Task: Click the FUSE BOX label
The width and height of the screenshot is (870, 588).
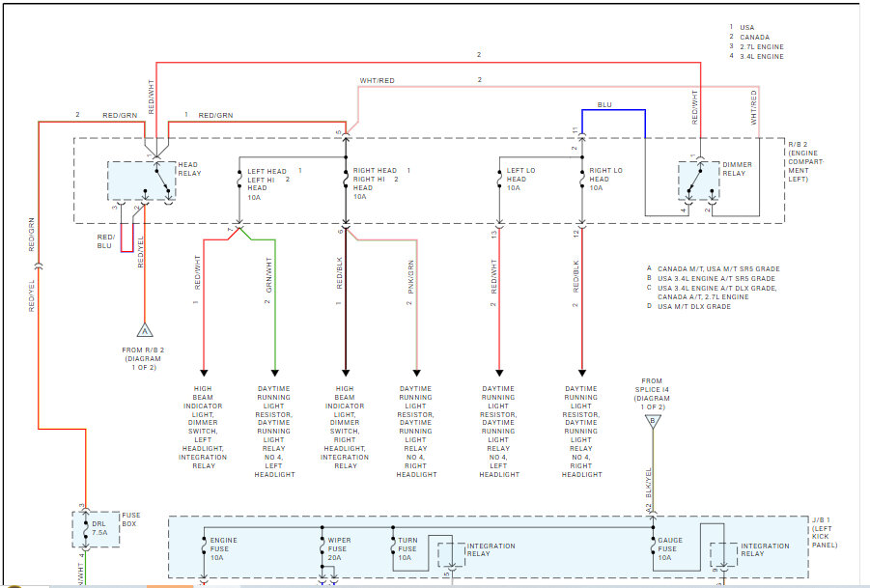Action: pyautogui.click(x=131, y=518)
